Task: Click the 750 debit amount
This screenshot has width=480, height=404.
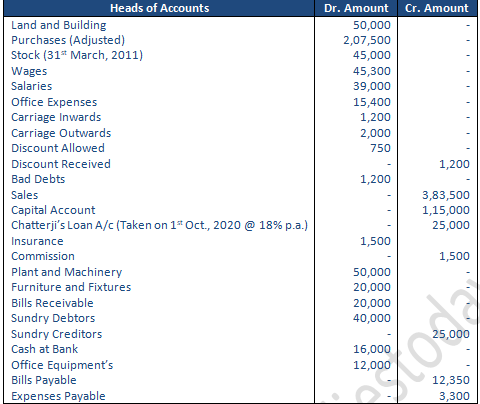Action: [x=380, y=148]
